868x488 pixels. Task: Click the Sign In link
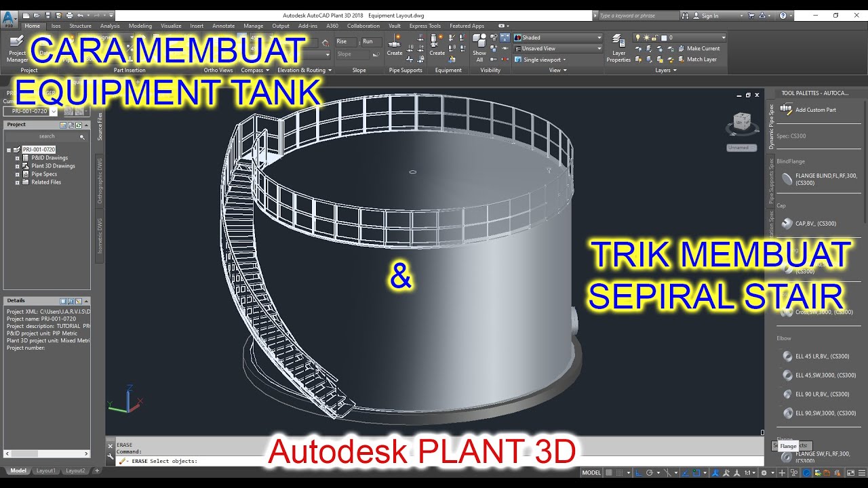tap(709, 16)
